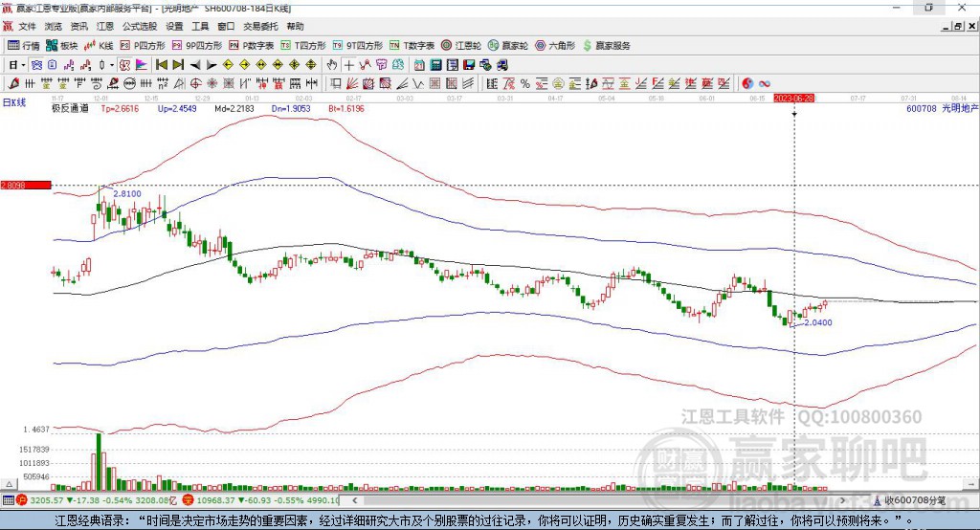Open the calendar icon in toolbar

pyautogui.click(x=419, y=65)
